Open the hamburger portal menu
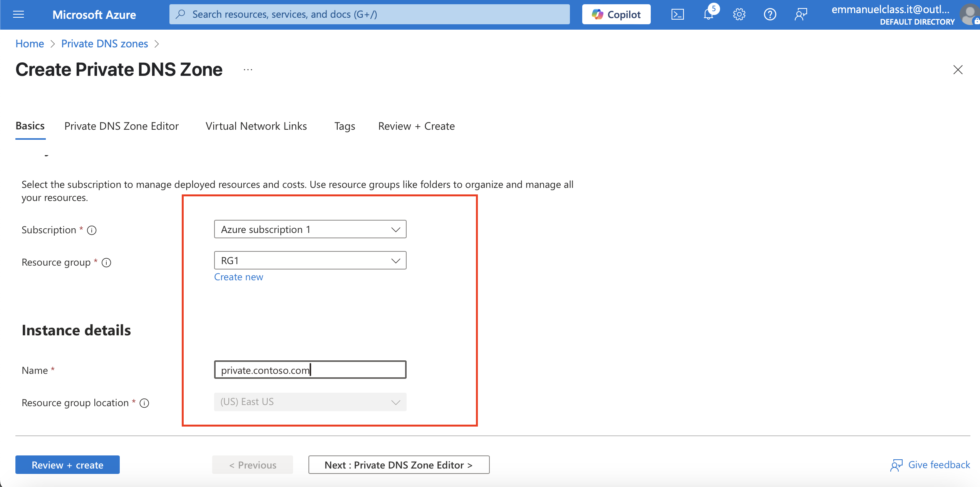This screenshot has height=487, width=980. point(18,15)
